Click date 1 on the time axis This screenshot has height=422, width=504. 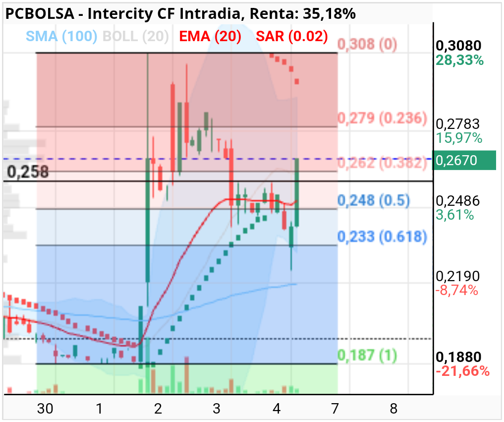point(99,409)
